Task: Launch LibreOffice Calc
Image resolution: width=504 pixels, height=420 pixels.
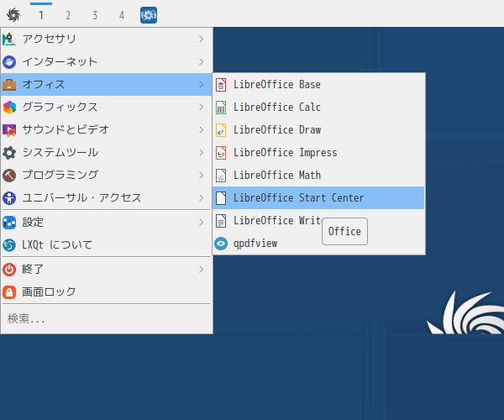Action: click(318, 108)
